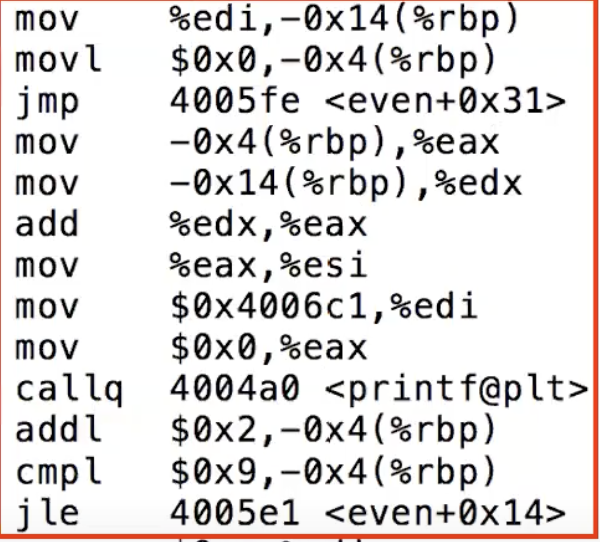
Task: Select the mov -0x14(%rbp),%edx line
Action: [268, 184]
